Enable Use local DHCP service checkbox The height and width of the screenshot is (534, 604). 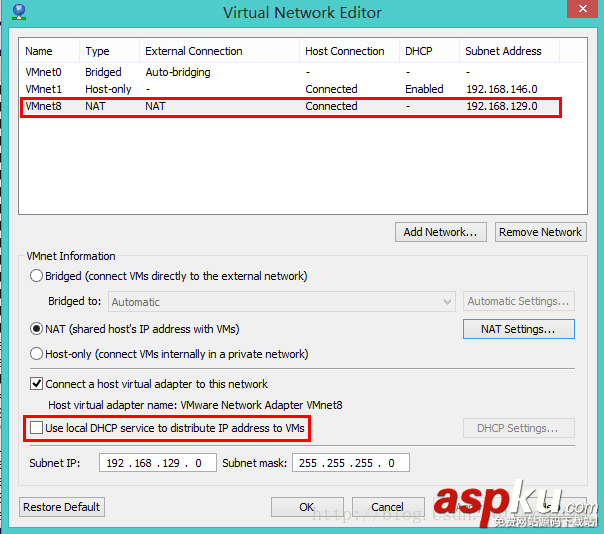pyautogui.click(x=36, y=428)
